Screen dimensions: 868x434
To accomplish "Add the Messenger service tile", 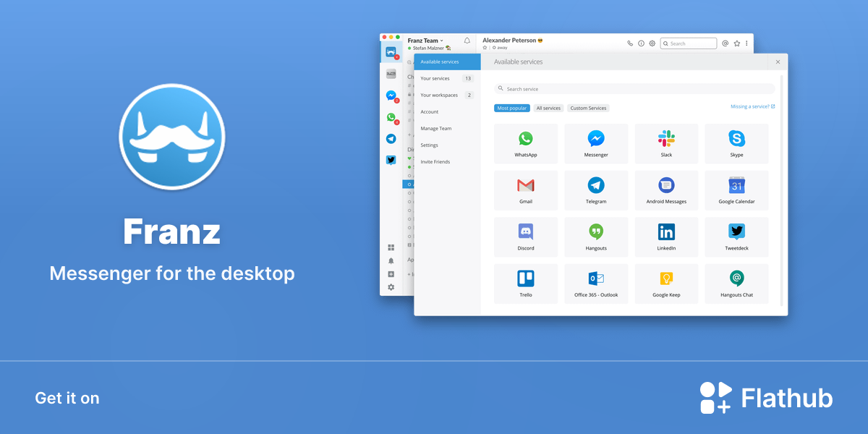I will click(596, 143).
